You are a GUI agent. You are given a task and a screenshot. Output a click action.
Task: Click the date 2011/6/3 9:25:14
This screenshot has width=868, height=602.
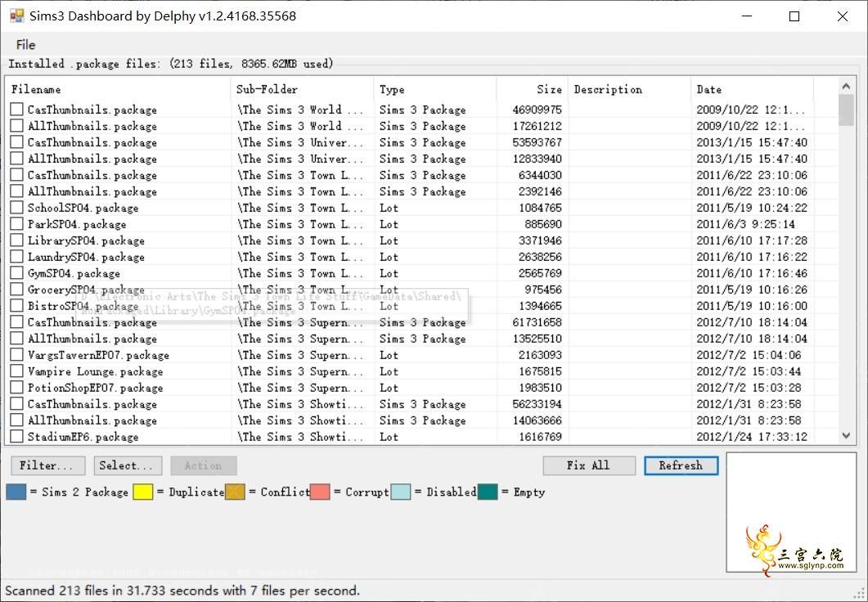[x=745, y=224]
